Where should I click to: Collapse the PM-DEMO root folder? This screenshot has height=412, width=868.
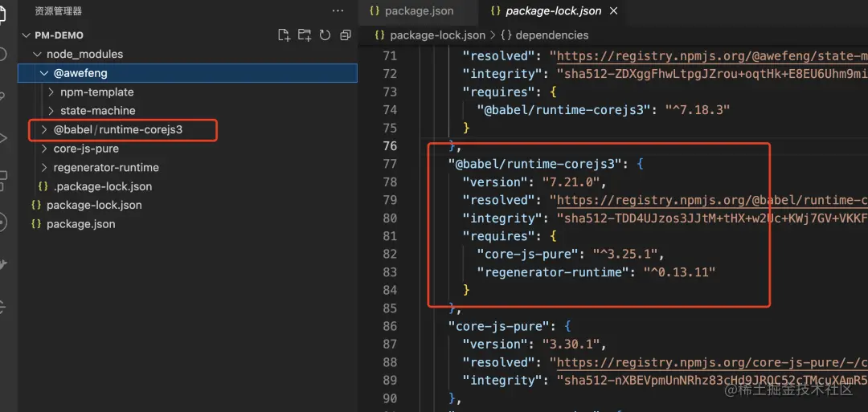[26, 35]
